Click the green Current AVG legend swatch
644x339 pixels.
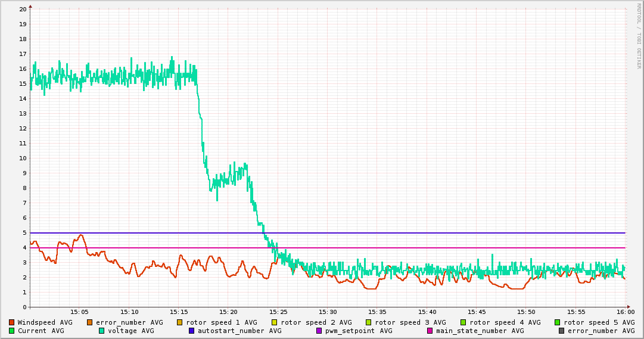pyautogui.click(x=11, y=331)
